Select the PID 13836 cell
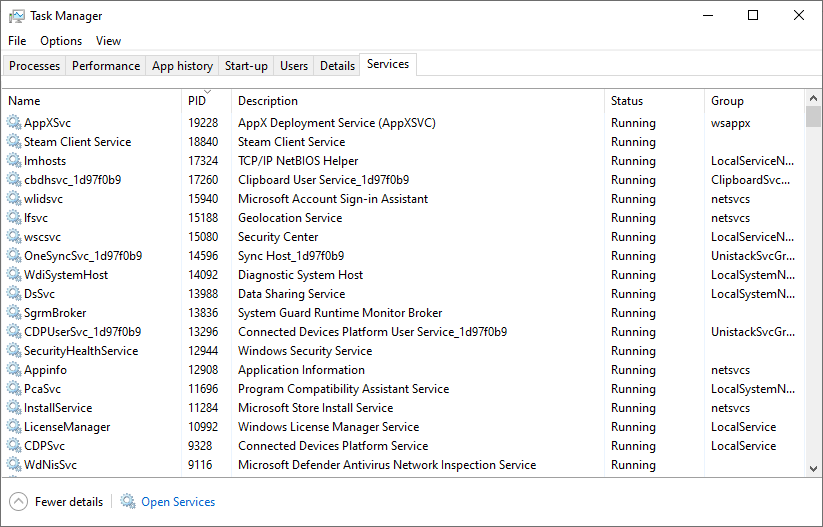 click(x=203, y=313)
